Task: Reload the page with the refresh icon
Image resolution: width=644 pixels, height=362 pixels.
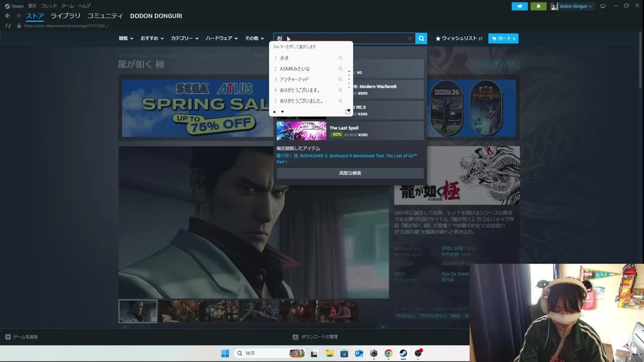Action: (8, 26)
